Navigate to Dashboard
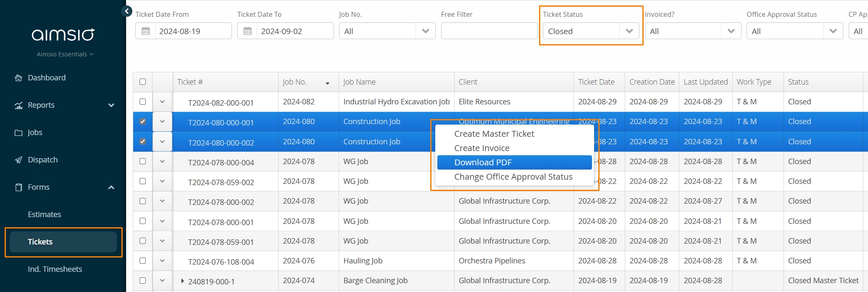 tap(47, 78)
